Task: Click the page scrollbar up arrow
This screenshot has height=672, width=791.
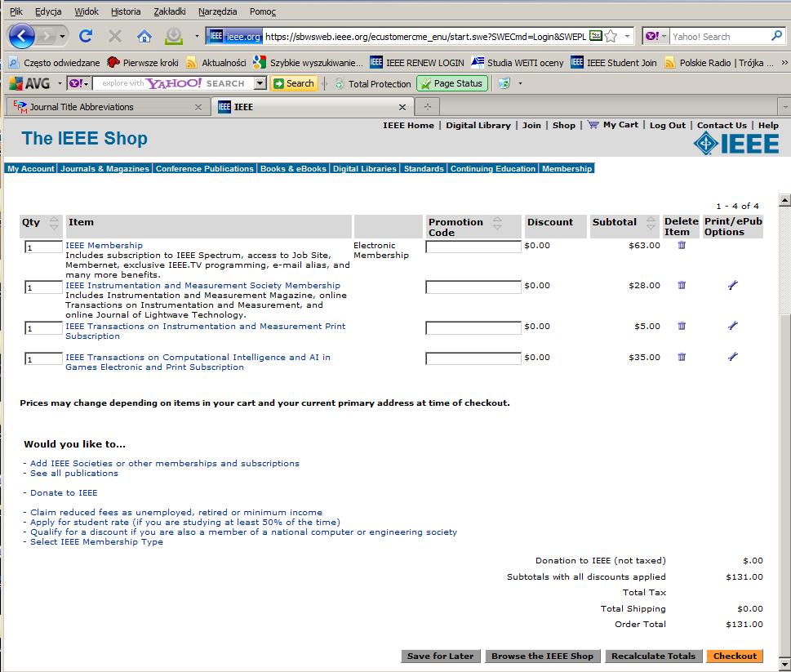Action: click(784, 200)
